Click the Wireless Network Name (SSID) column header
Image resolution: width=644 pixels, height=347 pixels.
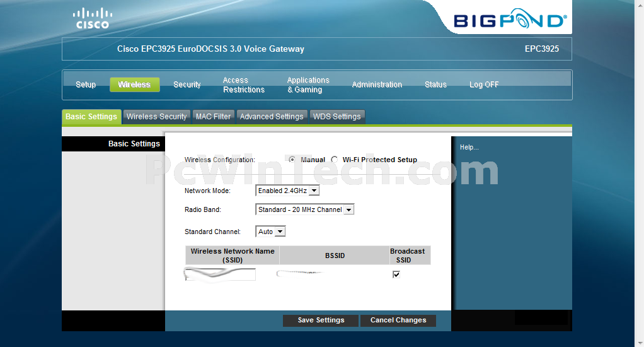pos(233,256)
